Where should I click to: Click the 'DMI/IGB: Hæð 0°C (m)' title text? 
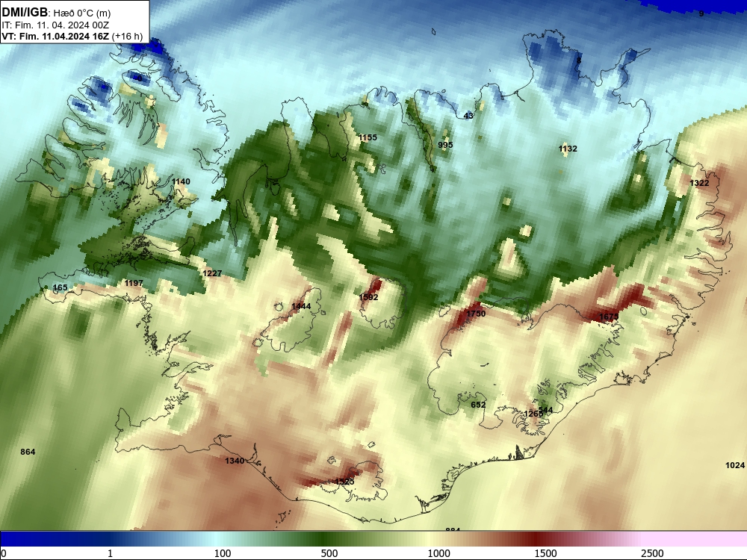[56, 13]
